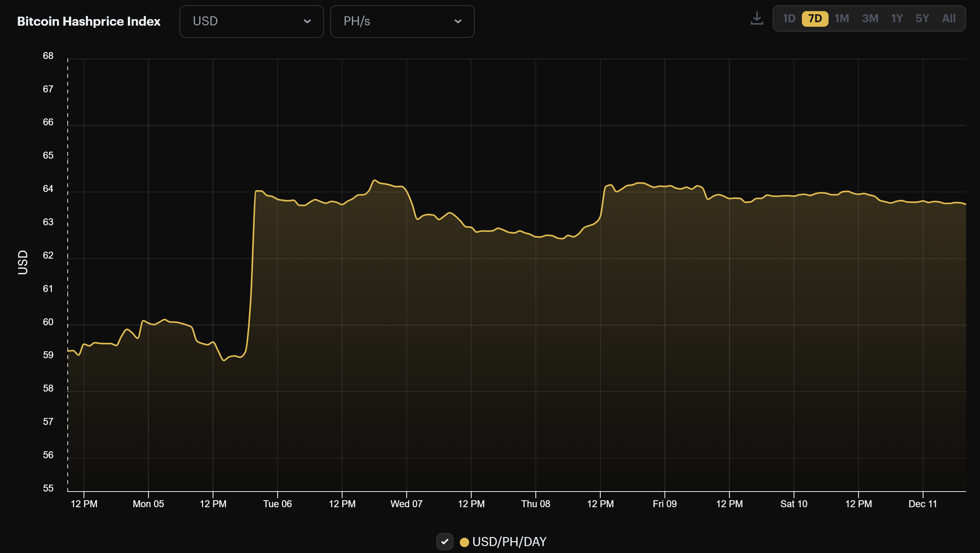Click the chevron arrow in PH/s dropdown

point(458,22)
